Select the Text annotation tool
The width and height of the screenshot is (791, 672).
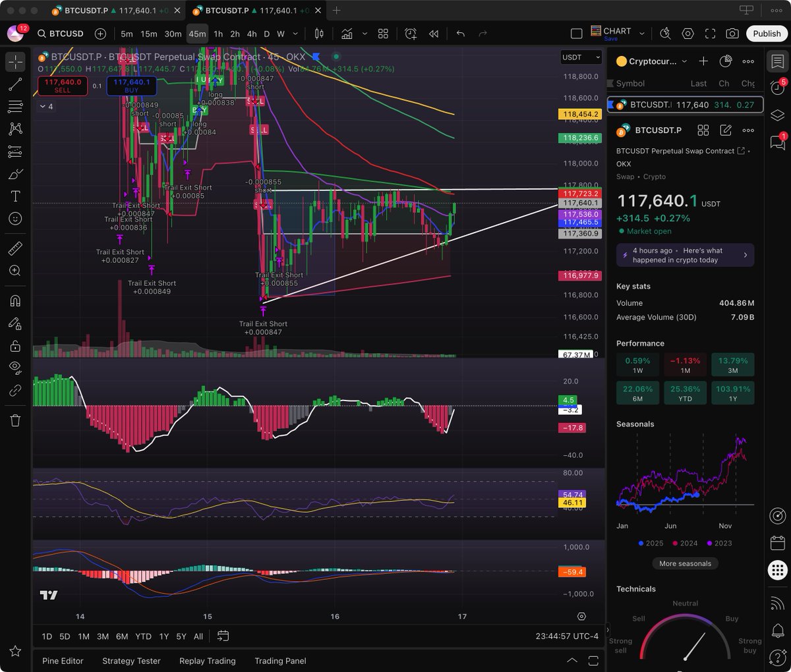pos(15,196)
